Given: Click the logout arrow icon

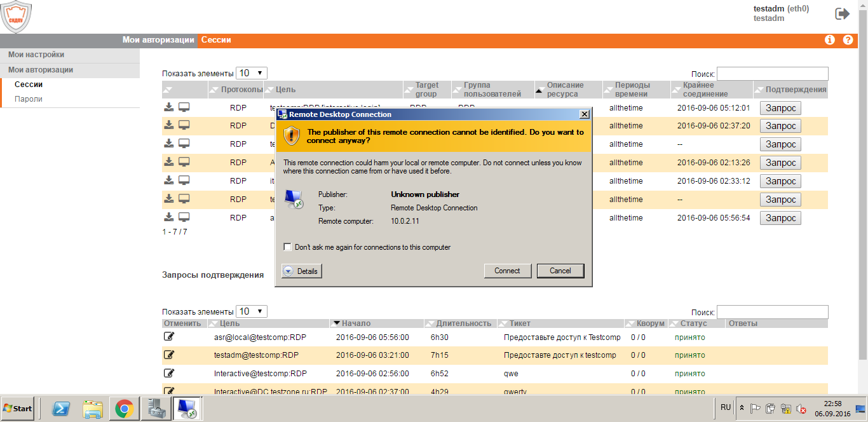Looking at the screenshot, I should click(x=843, y=13).
